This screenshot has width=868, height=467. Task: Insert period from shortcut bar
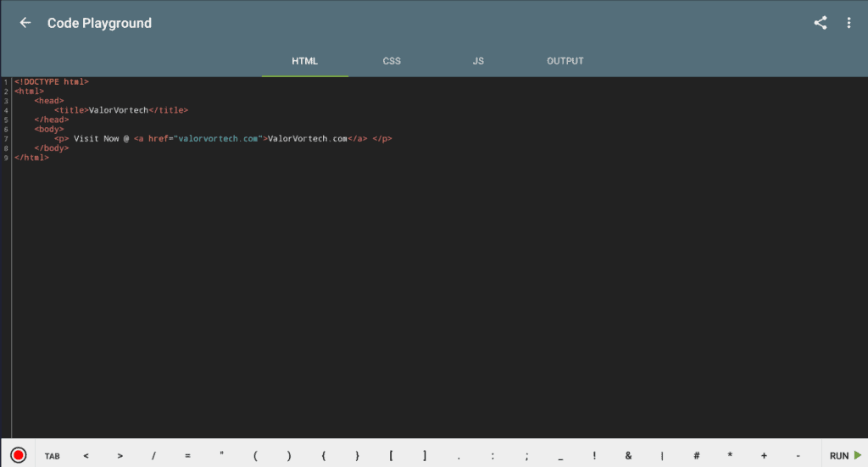point(459,457)
